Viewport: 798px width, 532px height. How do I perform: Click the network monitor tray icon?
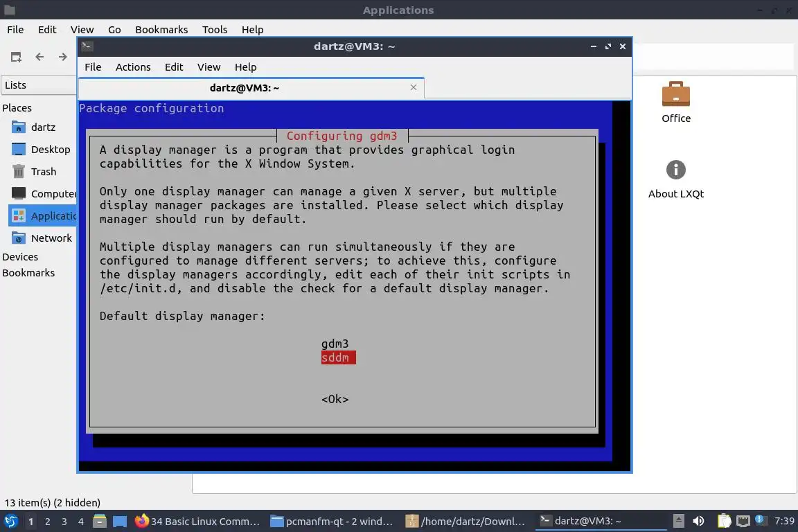743,521
